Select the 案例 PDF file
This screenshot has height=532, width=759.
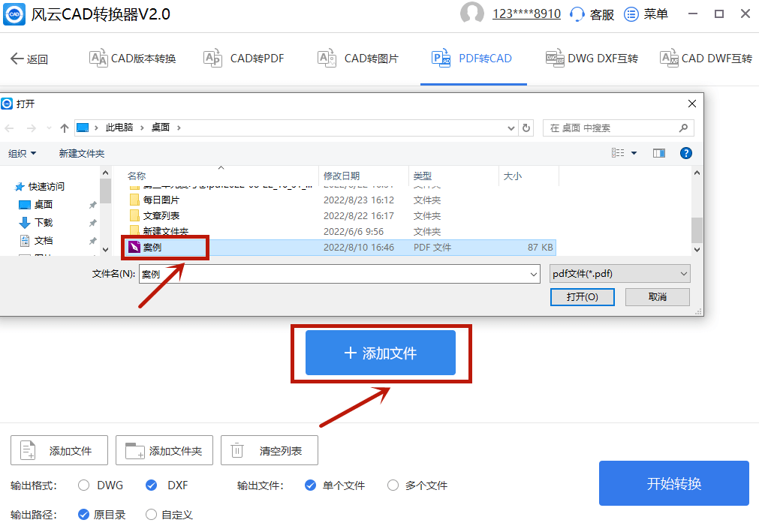point(339,247)
